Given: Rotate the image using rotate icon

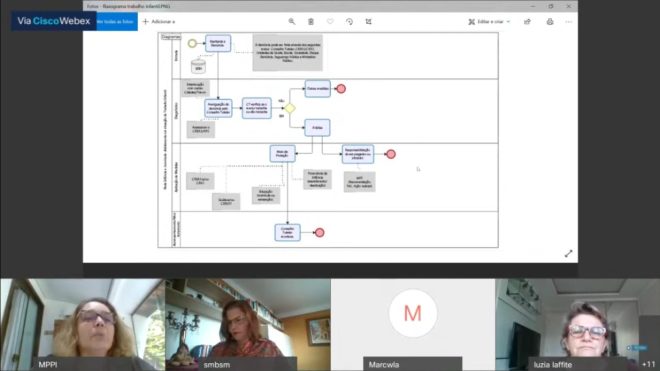Looking at the screenshot, I should coord(349,21).
